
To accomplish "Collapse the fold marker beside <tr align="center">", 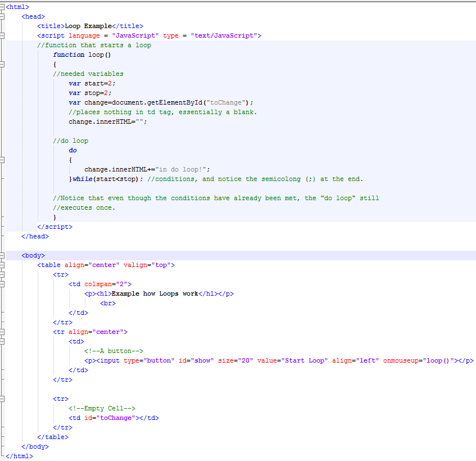I will [x=2, y=332].
